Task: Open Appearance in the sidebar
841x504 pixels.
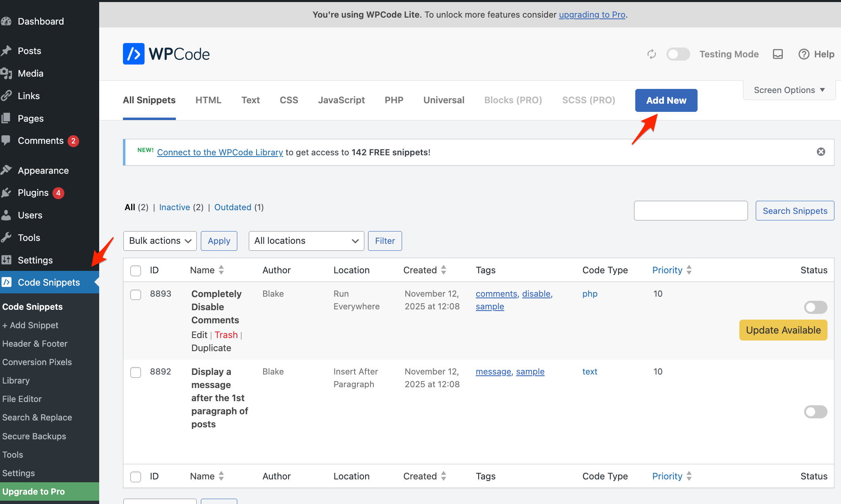Action: 43,170
